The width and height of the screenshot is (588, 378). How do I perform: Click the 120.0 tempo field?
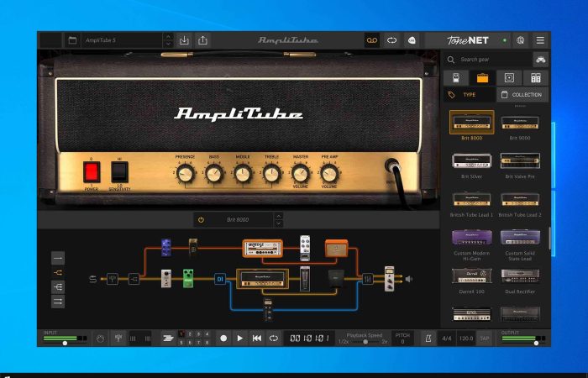point(465,339)
